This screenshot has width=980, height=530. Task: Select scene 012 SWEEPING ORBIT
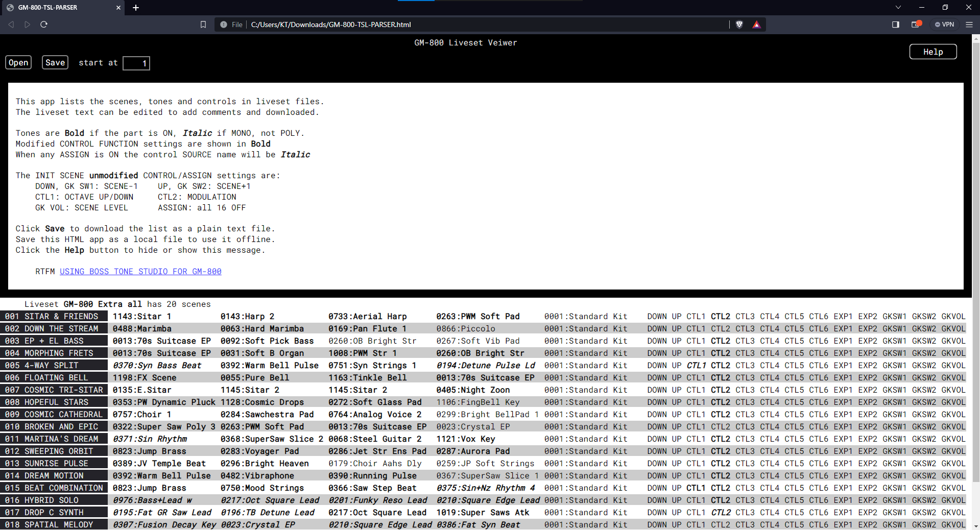coord(54,451)
